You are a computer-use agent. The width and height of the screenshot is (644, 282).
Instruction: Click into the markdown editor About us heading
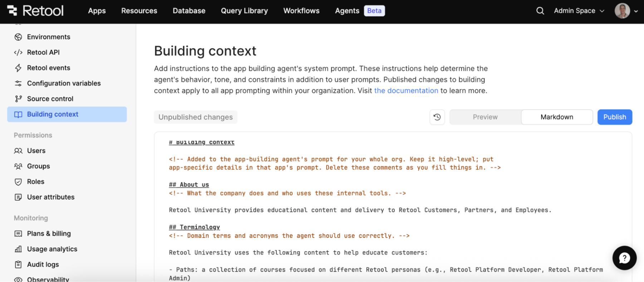(189, 185)
